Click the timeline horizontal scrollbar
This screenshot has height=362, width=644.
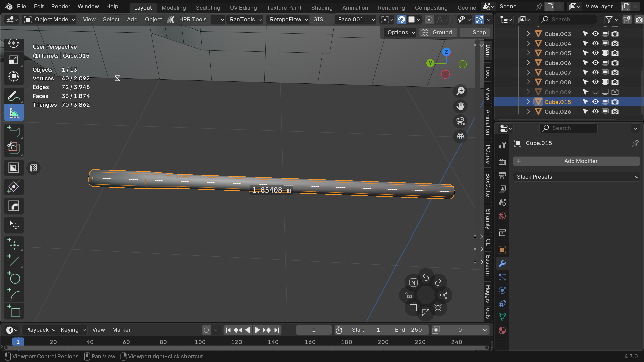pos(247,348)
